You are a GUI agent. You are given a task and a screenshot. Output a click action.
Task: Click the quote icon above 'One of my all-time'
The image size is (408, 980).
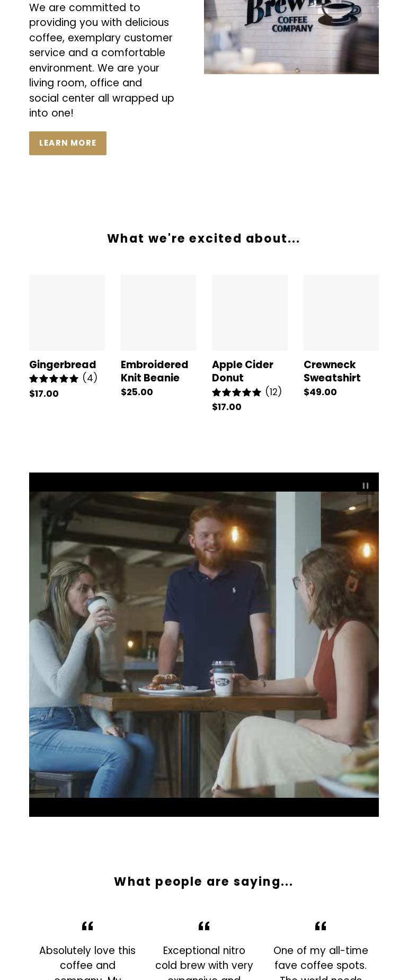point(321,926)
